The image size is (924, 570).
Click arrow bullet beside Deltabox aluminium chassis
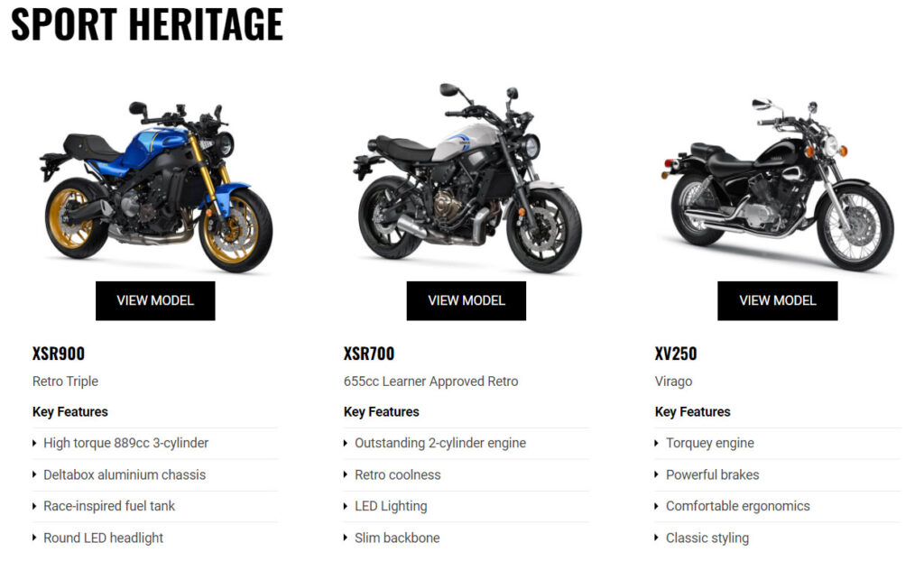34,474
